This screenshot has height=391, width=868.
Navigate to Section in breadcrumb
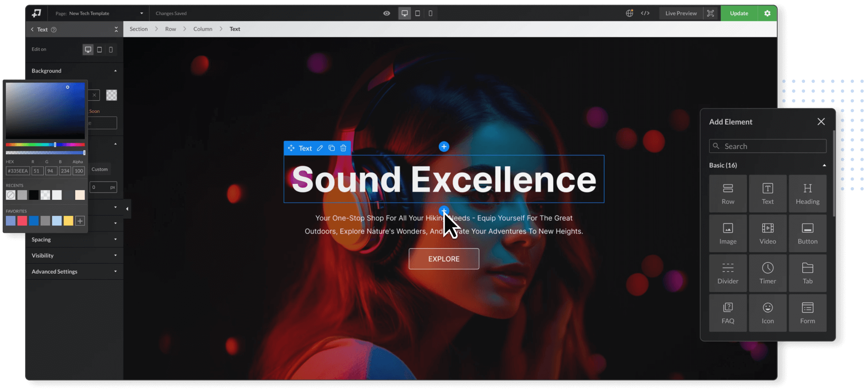[139, 29]
